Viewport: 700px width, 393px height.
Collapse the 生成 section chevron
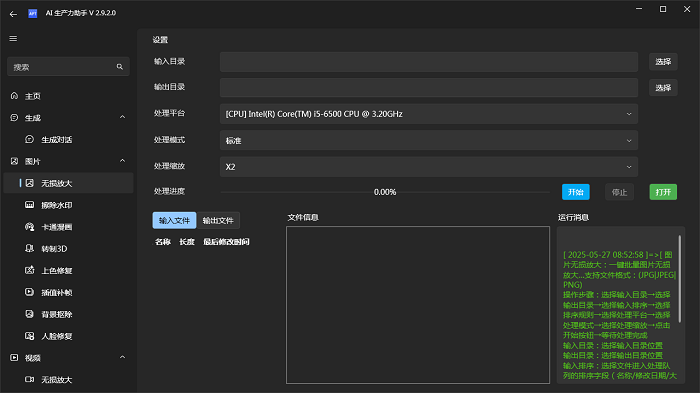[x=122, y=117]
